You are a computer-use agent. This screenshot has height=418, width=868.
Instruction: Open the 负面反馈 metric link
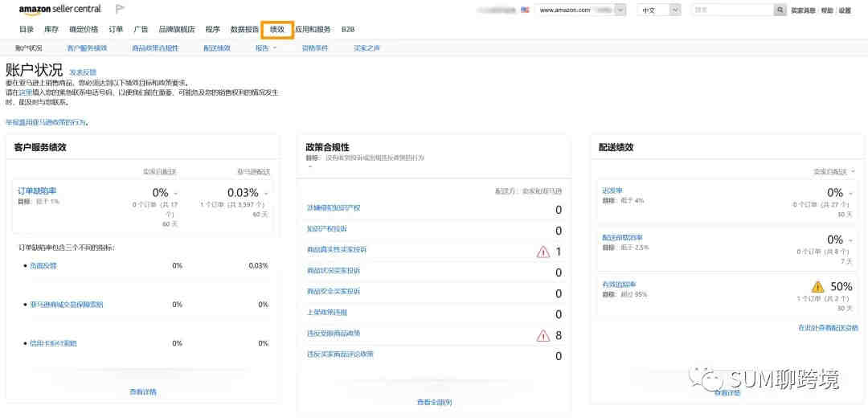tap(43, 266)
